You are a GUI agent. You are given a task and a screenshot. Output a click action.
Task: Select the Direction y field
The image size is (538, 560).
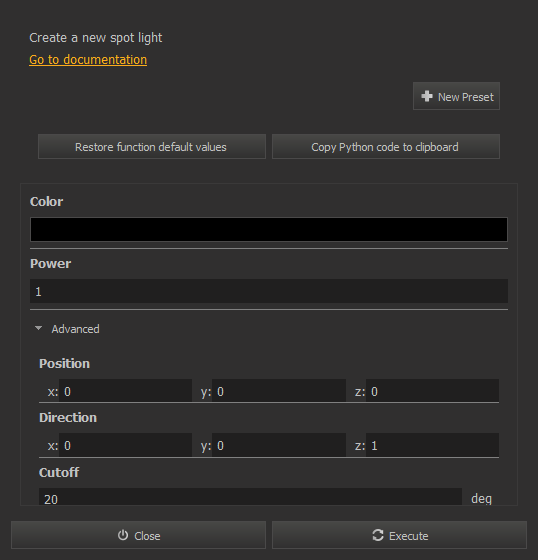tap(279, 445)
